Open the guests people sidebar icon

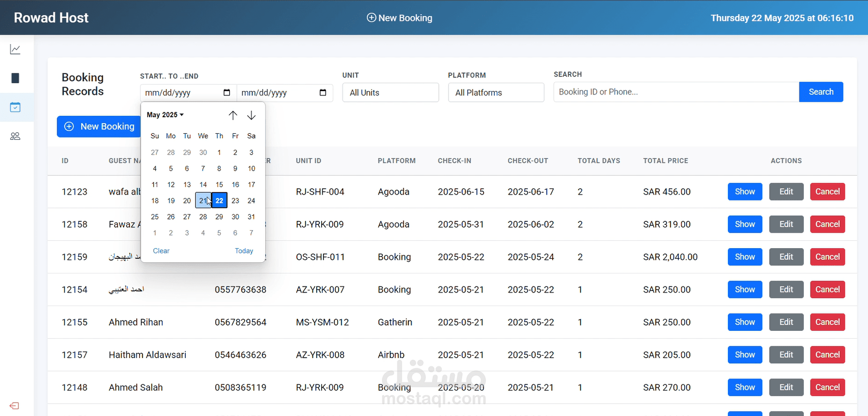coord(15,136)
